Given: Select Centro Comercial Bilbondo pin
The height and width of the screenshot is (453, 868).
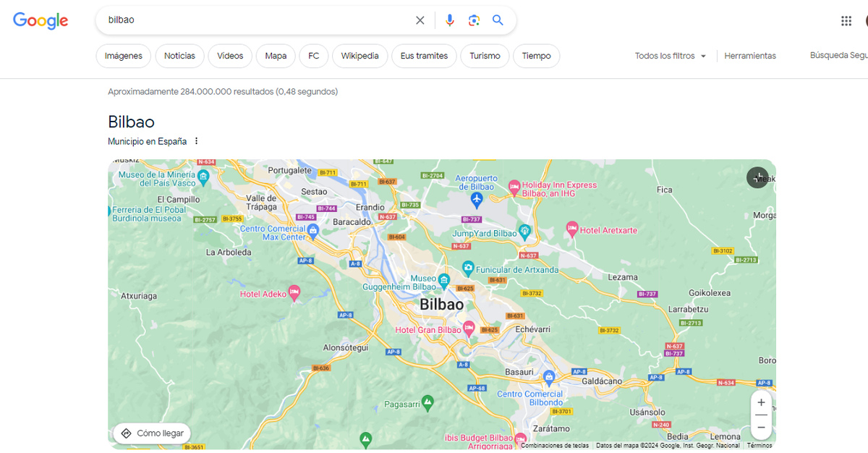Looking at the screenshot, I should [x=549, y=378].
